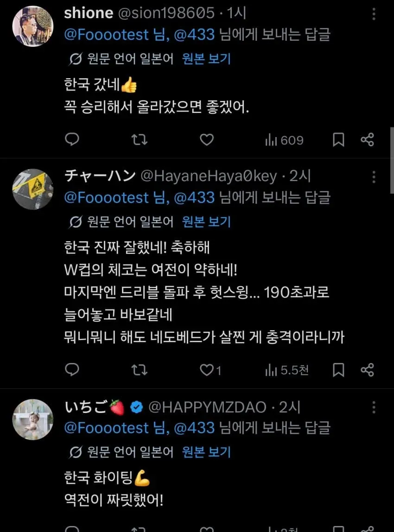
Task: Bookmark チャーハン's tweet
Action: [338, 370]
